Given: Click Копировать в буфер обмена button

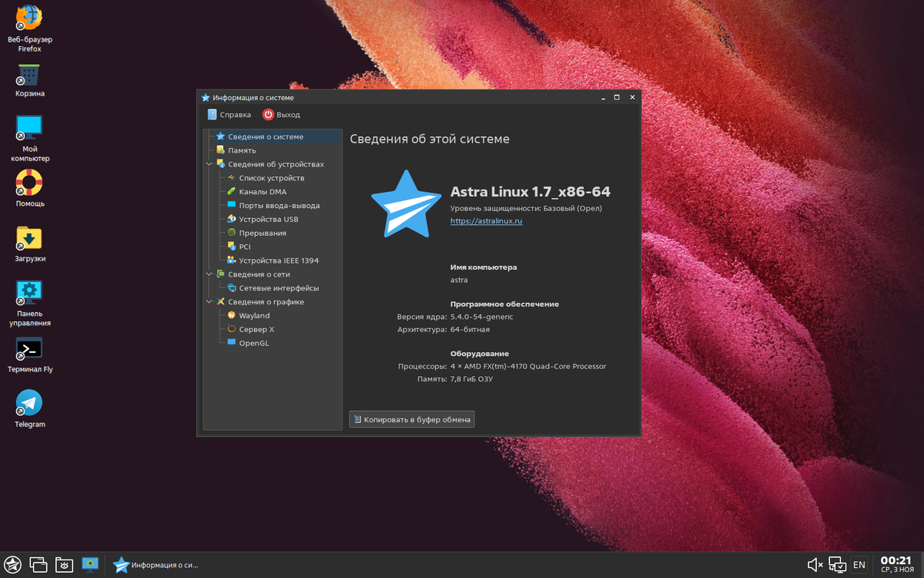Looking at the screenshot, I should tap(412, 419).
